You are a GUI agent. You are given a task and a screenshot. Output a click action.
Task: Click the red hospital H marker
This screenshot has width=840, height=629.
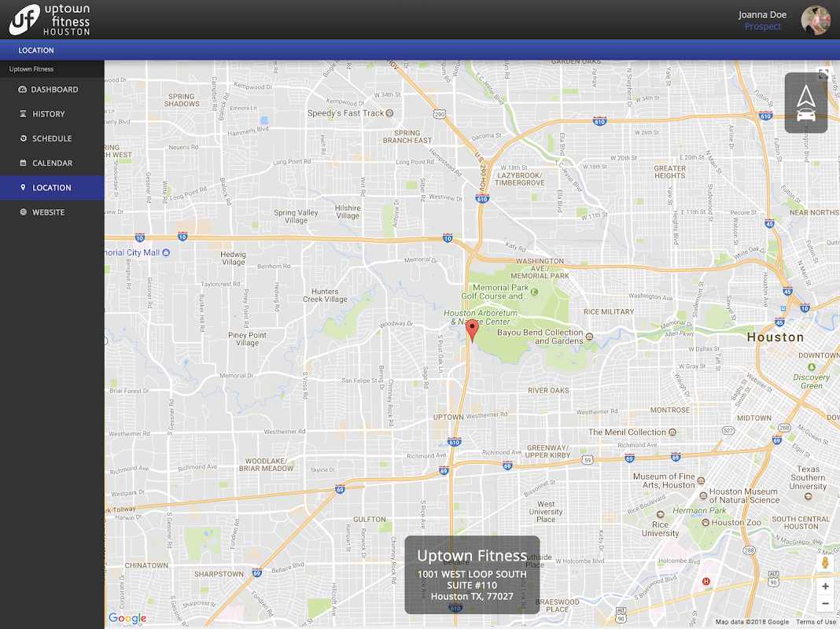coord(706,581)
